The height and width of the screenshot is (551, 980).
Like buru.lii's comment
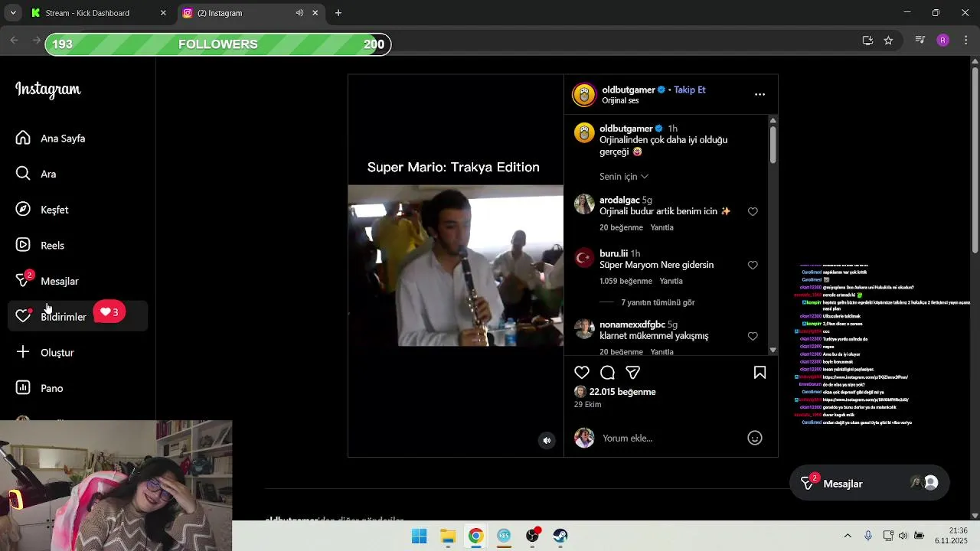(753, 266)
